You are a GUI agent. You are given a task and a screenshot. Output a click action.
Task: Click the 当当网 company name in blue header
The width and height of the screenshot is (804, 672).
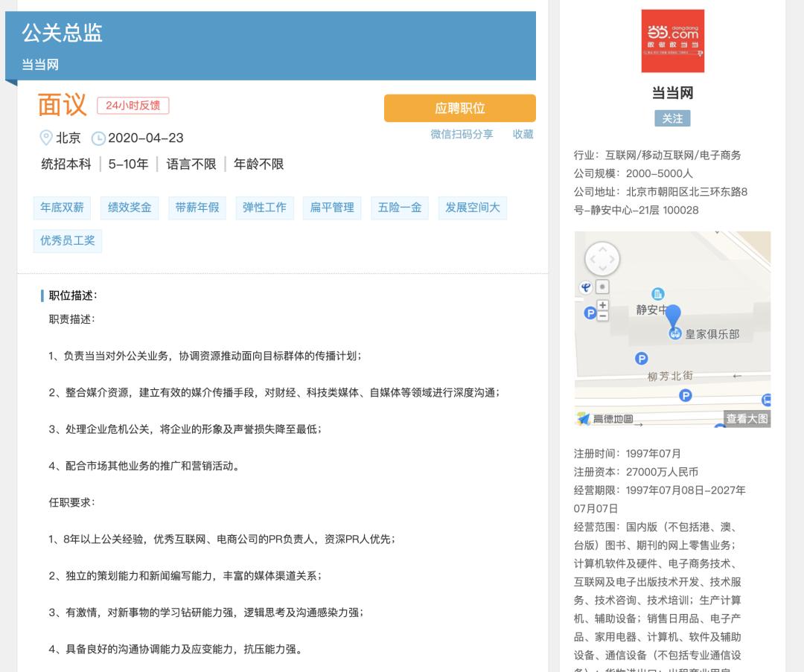pyautogui.click(x=40, y=65)
